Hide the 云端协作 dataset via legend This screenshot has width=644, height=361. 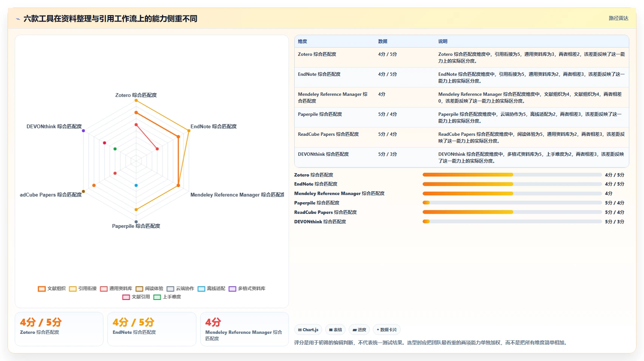coord(180,289)
